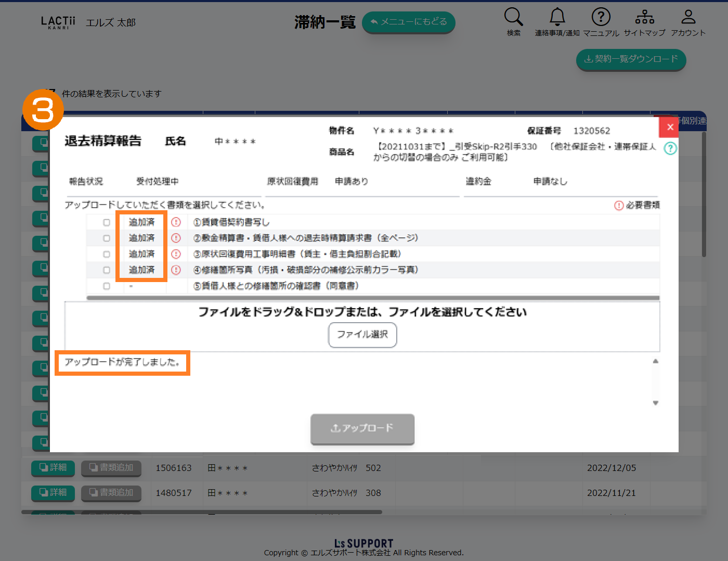This screenshot has height=561, width=728.
Task: Open the sitemap icon
Action: pyautogui.click(x=644, y=17)
